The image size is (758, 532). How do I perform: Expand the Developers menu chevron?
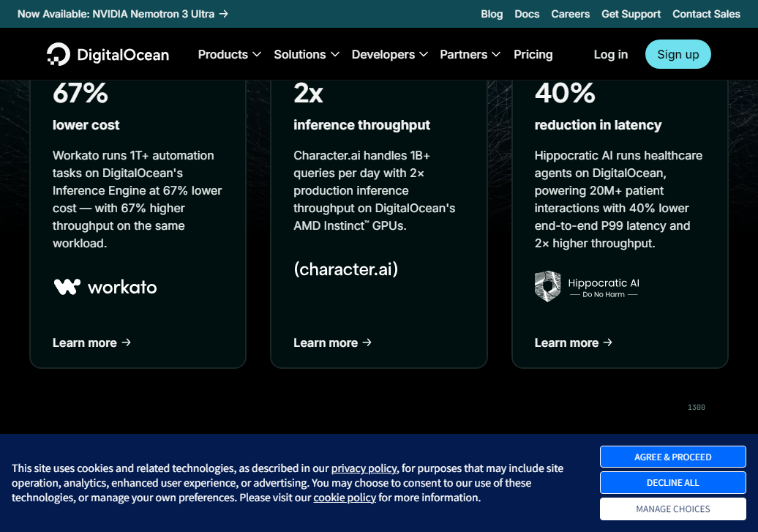(424, 55)
